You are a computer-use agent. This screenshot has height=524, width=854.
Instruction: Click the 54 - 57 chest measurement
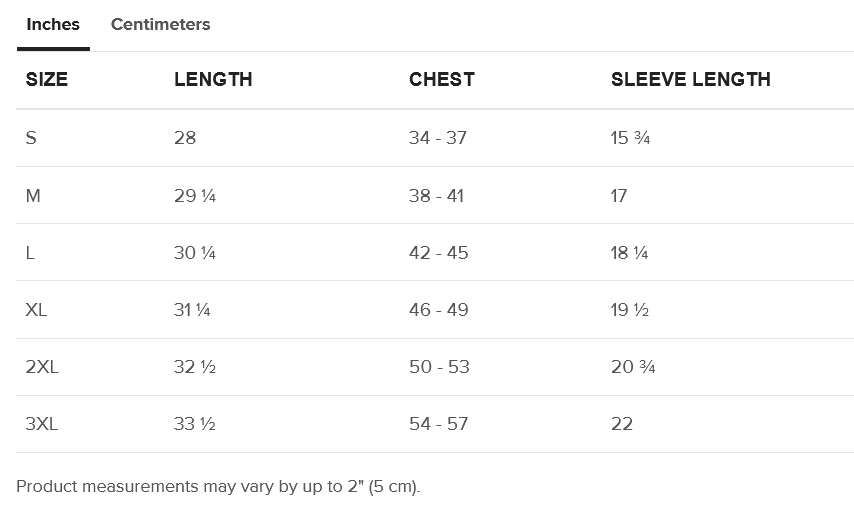click(x=438, y=424)
